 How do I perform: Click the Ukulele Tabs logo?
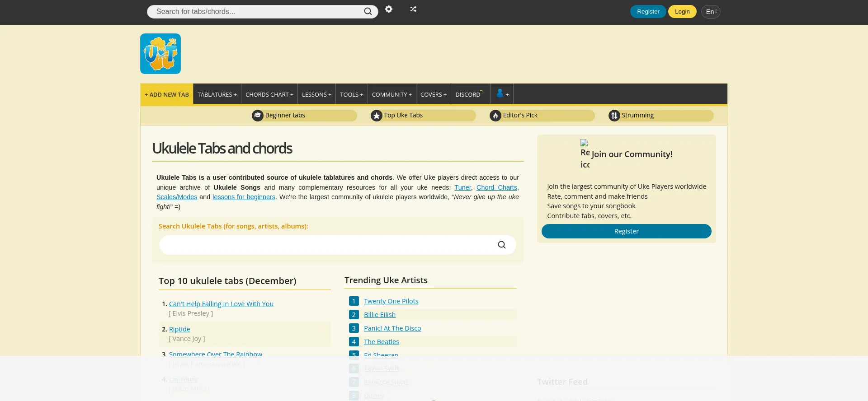tap(160, 54)
